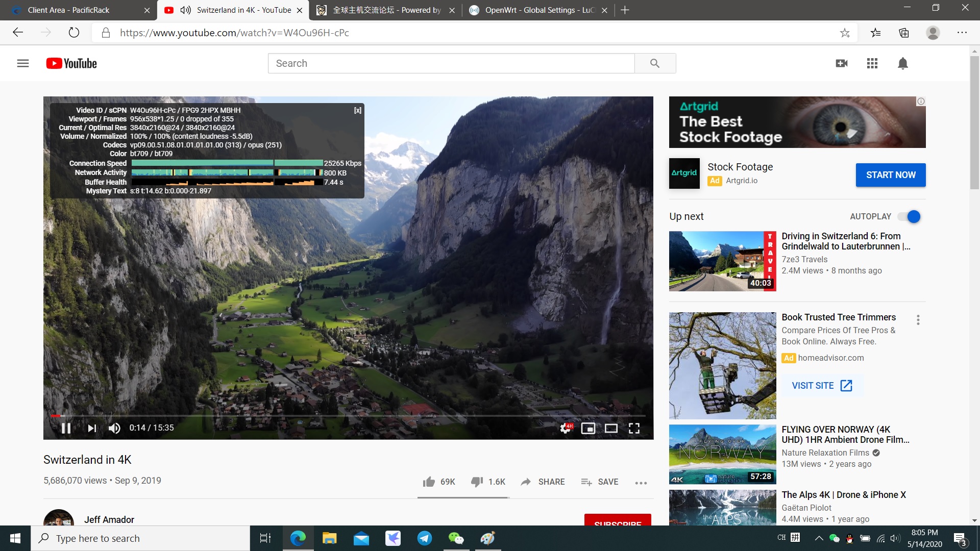Open the Artgrid.io advertiser link
This screenshot has width=980, height=551.
click(742, 181)
